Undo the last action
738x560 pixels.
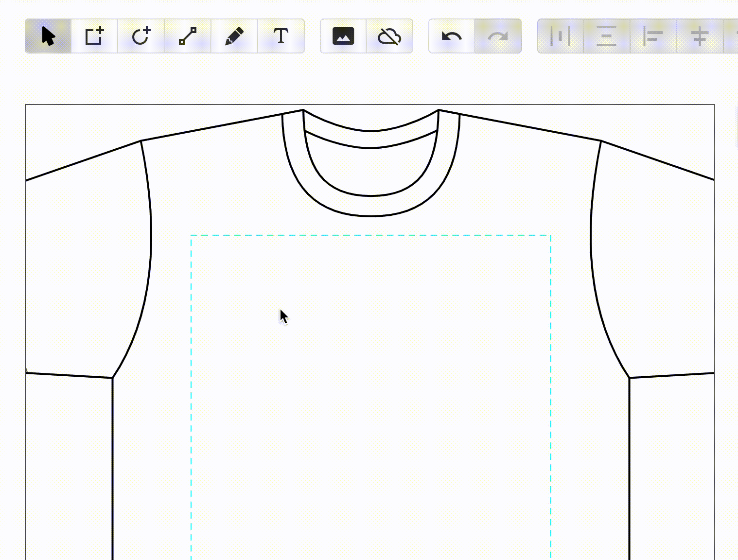(451, 35)
